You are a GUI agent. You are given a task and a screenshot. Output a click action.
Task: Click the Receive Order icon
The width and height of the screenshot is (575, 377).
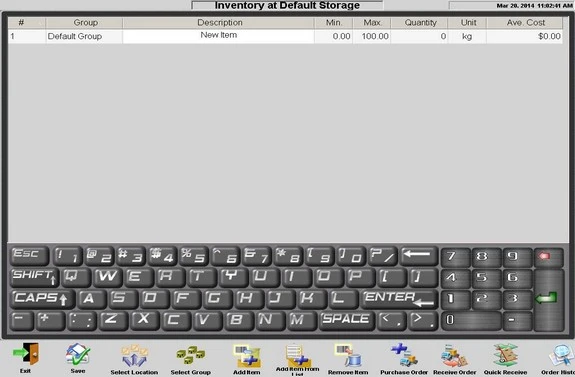click(x=454, y=356)
